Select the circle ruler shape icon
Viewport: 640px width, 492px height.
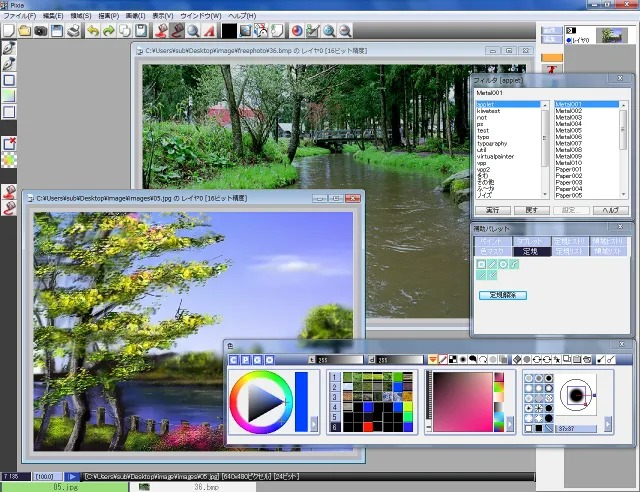[503, 264]
